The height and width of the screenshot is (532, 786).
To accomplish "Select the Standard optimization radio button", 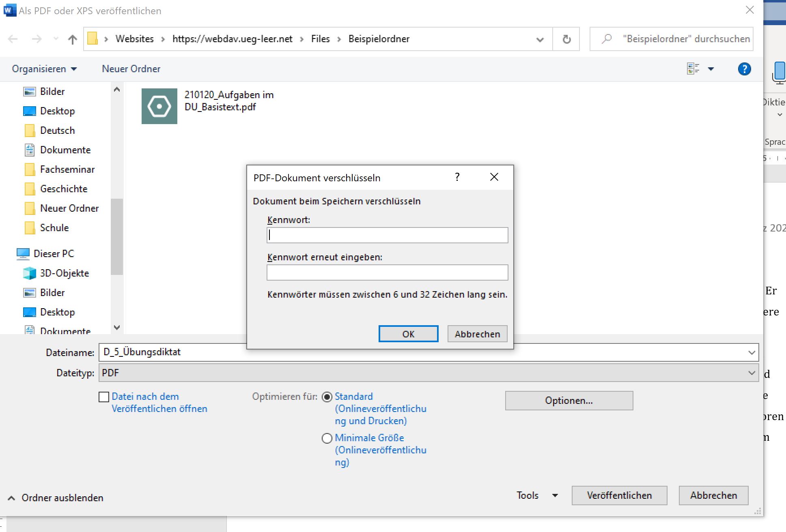I will (327, 397).
